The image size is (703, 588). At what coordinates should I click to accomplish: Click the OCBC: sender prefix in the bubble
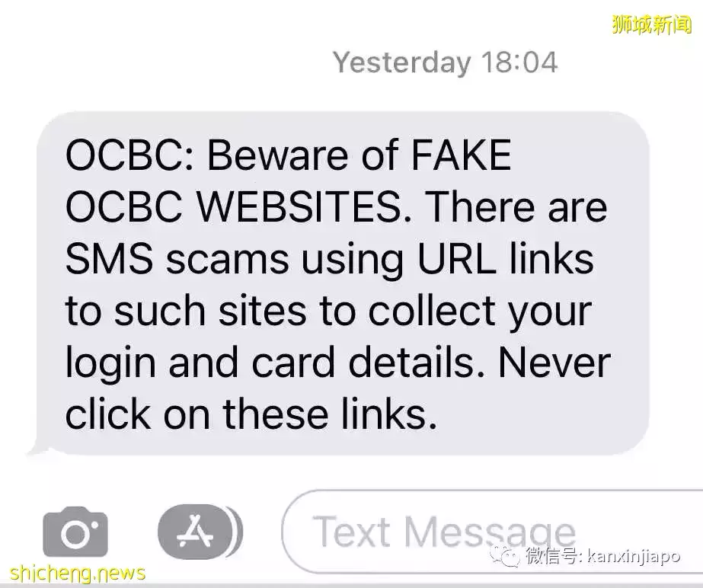click(x=130, y=155)
